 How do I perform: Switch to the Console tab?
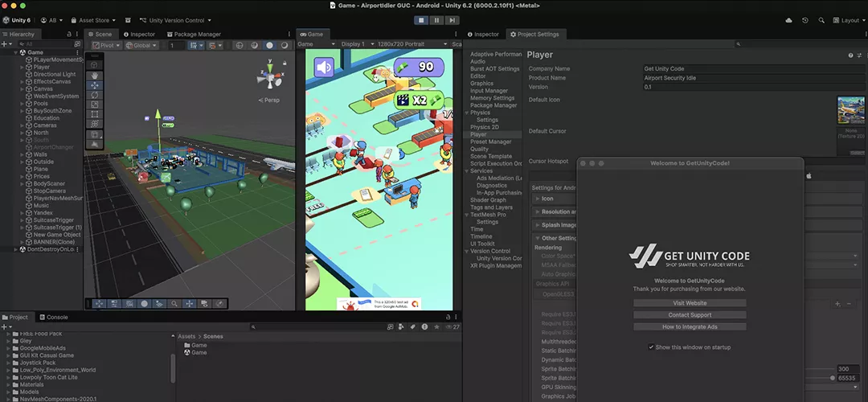[57, 318]
